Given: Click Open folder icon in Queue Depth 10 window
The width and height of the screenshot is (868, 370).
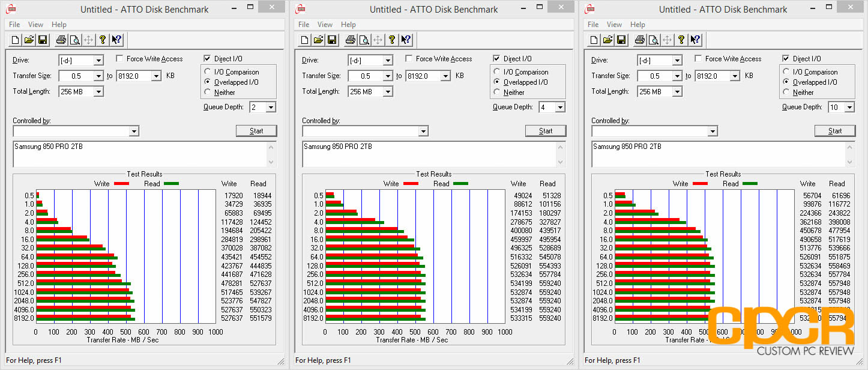Looking at the screenshot, I should (x=608, y=40).
